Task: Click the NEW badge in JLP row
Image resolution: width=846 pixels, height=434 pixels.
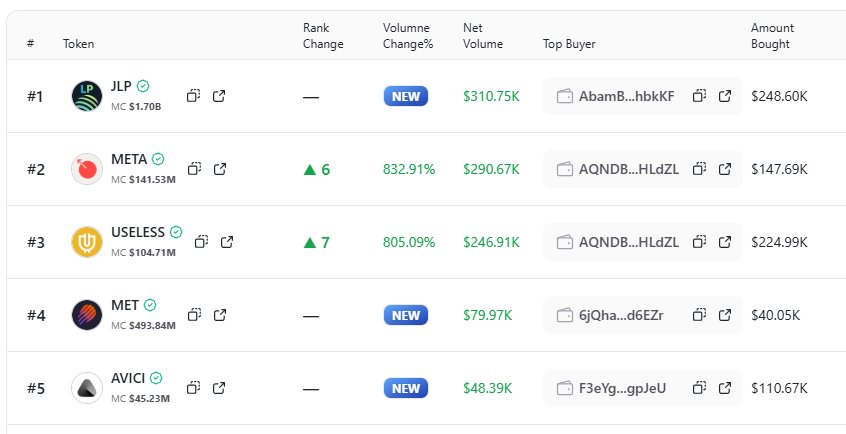Action: [x=406, y=96]
